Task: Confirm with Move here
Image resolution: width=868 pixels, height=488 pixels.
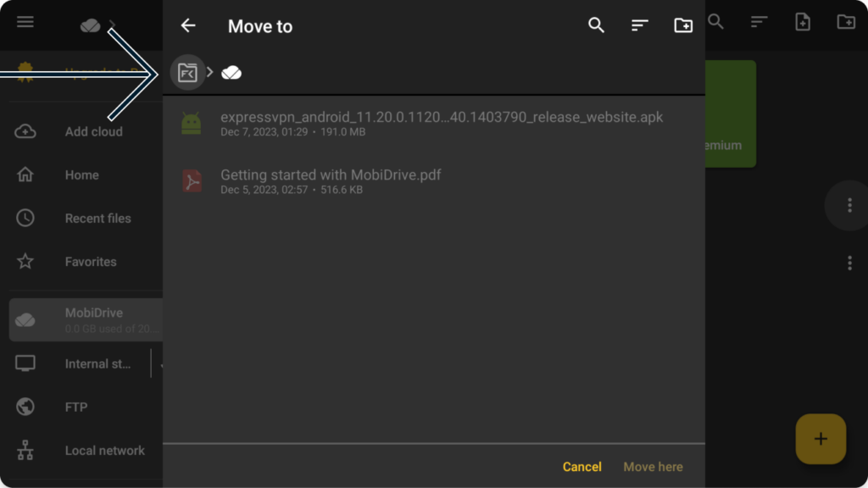Action: coord(654,467)
